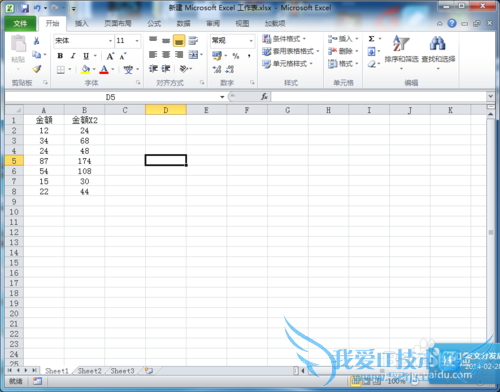Screen dimensions: 500x392
Task: Toggle underline formatting
Action: 86,56
